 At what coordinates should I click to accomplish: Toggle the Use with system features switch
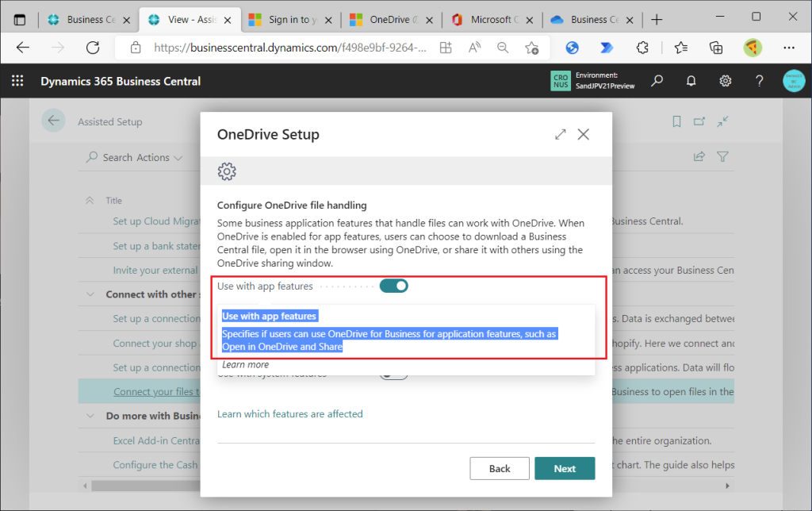[x=393, y=375]
